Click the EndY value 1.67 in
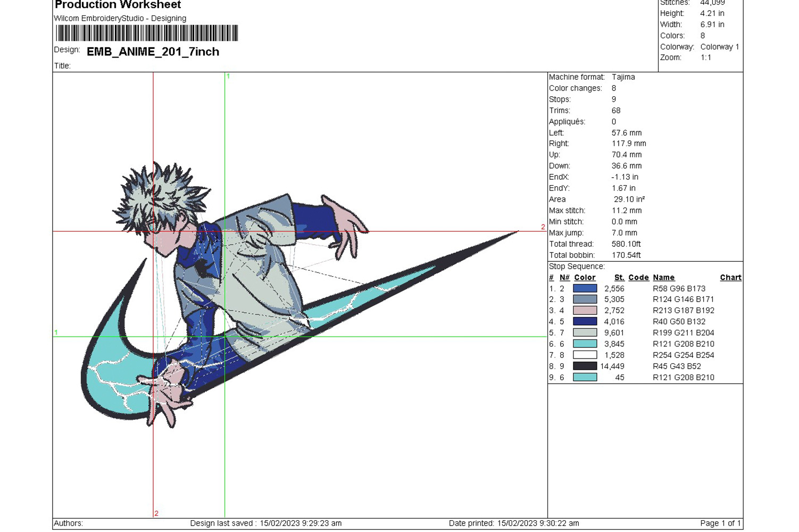This screenshot has height=532, width=799. click(x=623, y=188)
